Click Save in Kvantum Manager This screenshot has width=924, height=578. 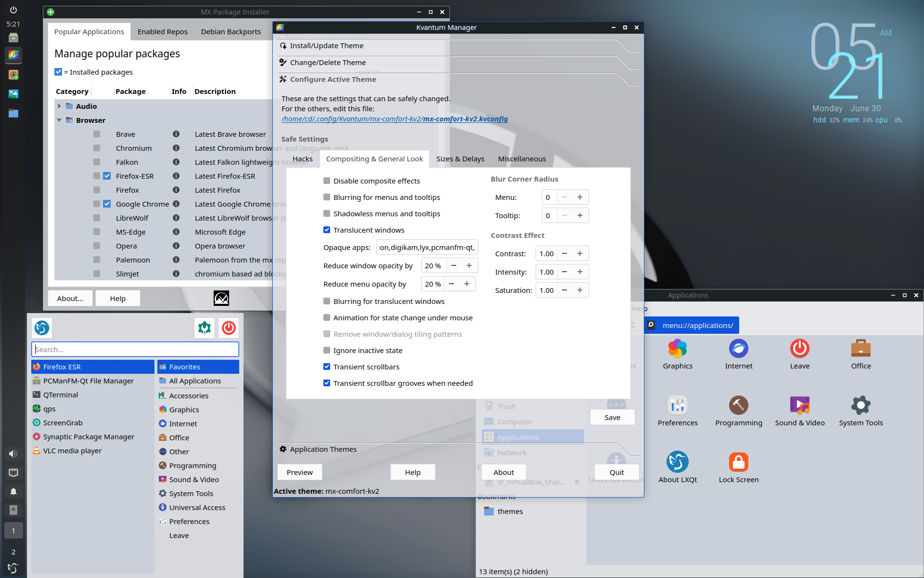(612, 417)
